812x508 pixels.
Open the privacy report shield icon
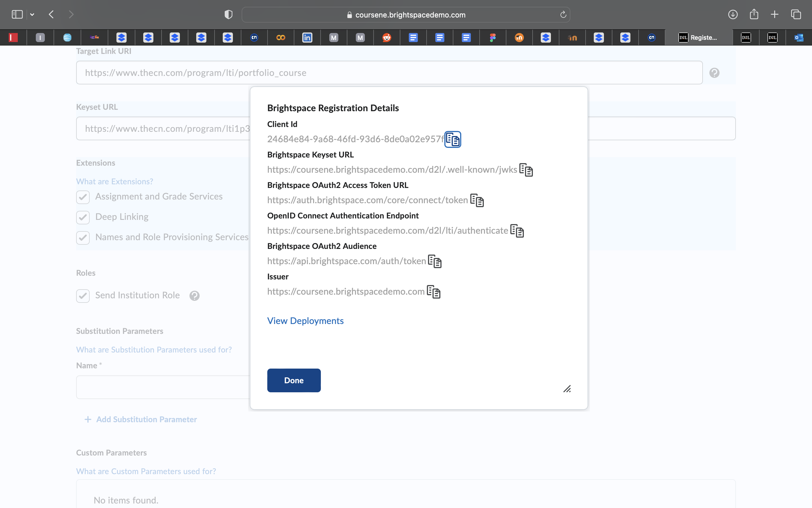tap(228, 14)
